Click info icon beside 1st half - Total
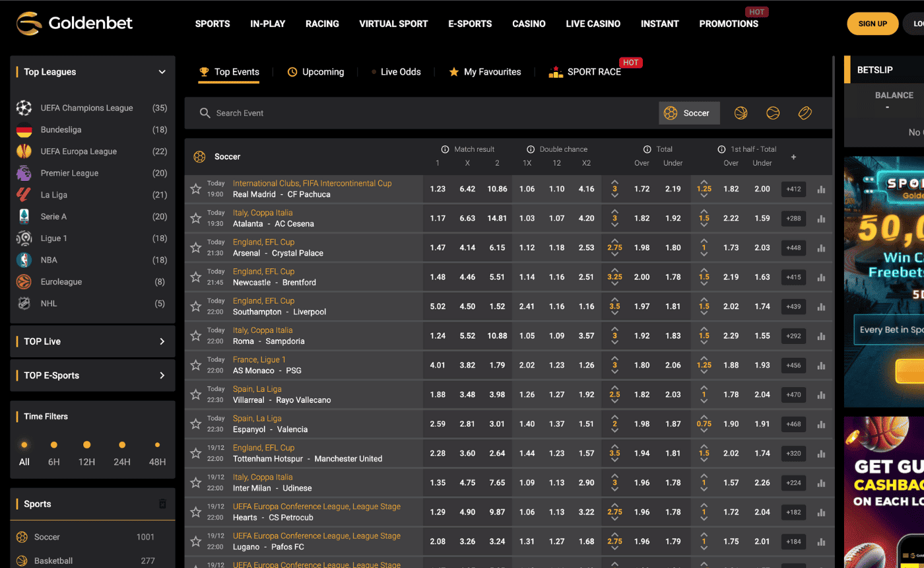 pyautogui.click(x=721, y=149)
